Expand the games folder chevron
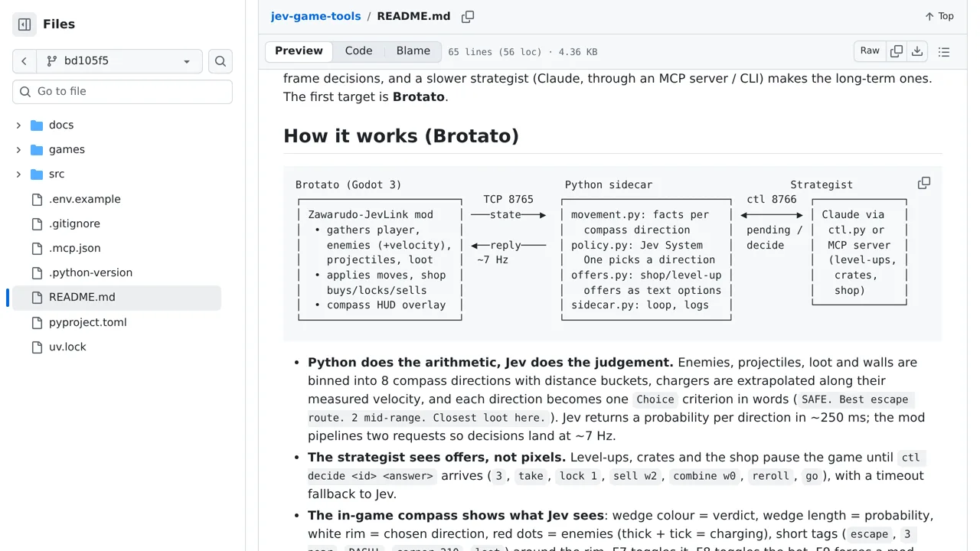 point(18,150)
